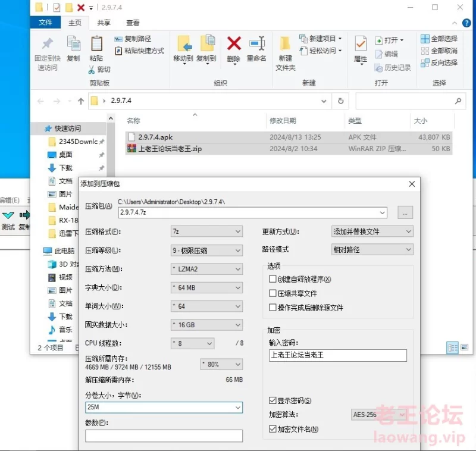Click the Open (打开) ribbon button
This screenshot has height=451, width=476.
pos(390,40)
